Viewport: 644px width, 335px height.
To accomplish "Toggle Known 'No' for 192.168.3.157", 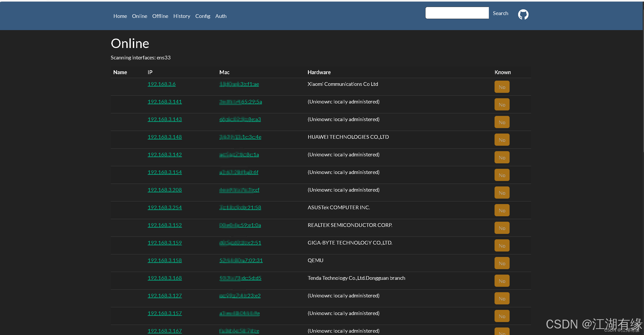I will [x=502, y=316].
